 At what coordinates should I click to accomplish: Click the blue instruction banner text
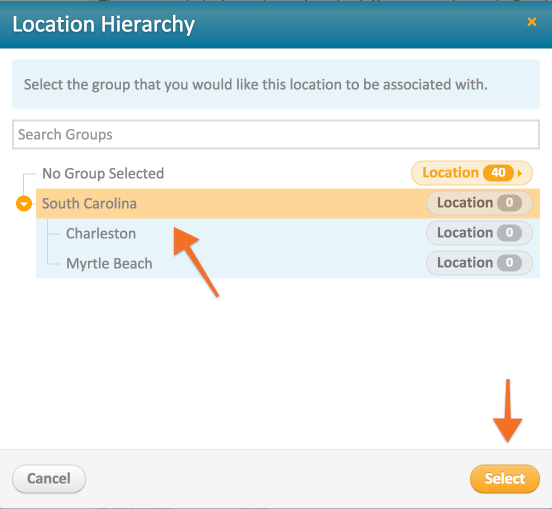tap(256, 84)
